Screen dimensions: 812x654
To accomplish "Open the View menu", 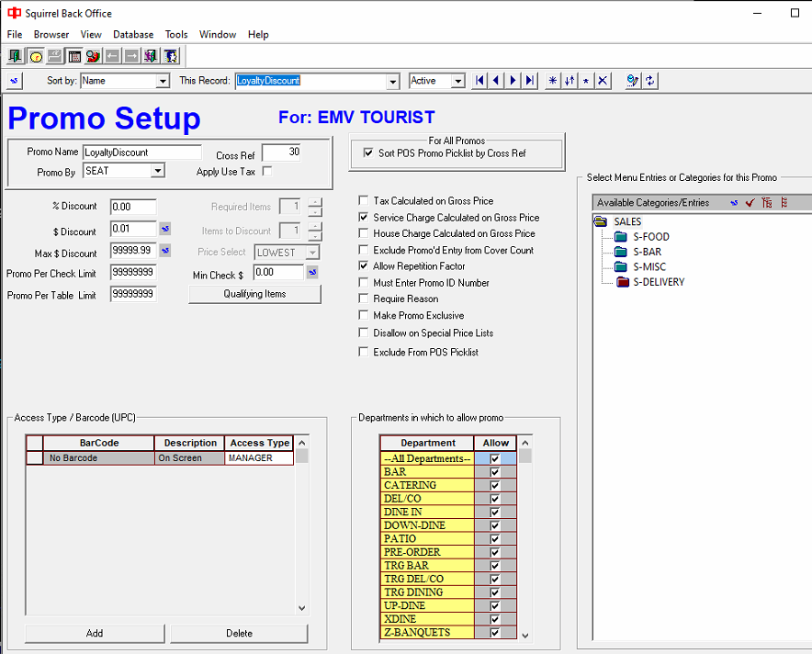I will tap(91, 34).
